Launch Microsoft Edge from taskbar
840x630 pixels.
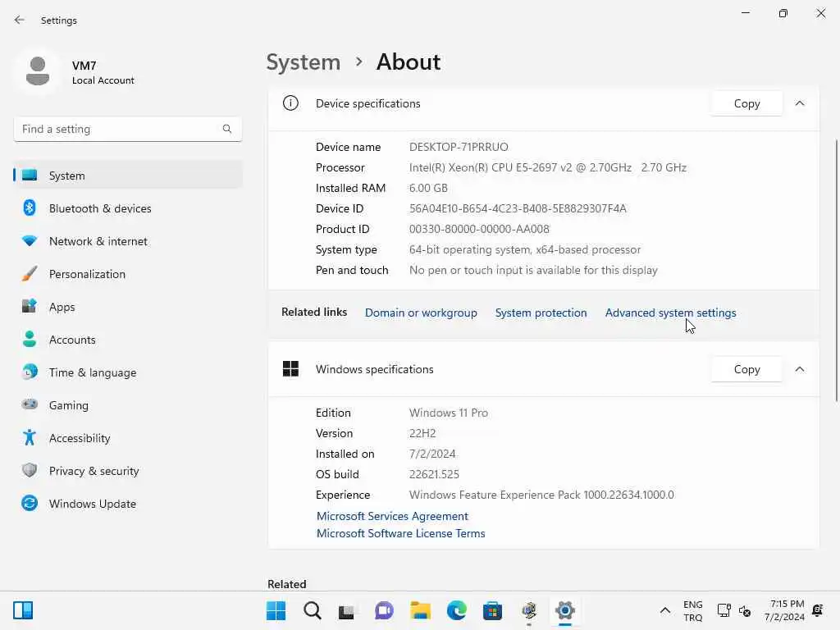[x=456, y=610]
